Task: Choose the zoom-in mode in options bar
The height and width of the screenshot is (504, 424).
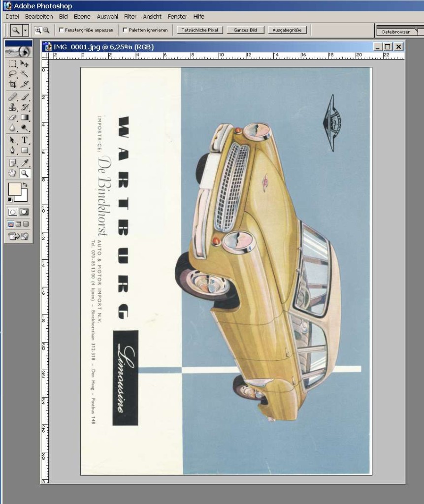Action: pyautogui.click(x=38, y=30)
